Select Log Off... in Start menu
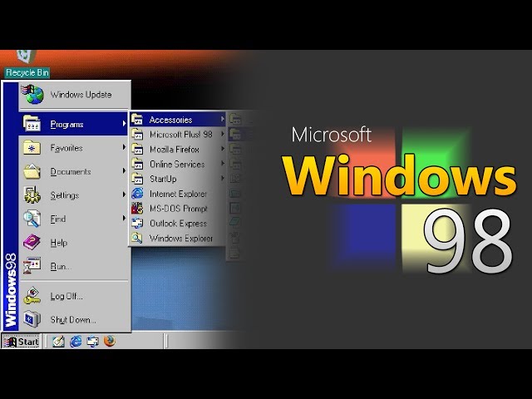Viewport: 532px width, 399px height. (x=74, y=296)
